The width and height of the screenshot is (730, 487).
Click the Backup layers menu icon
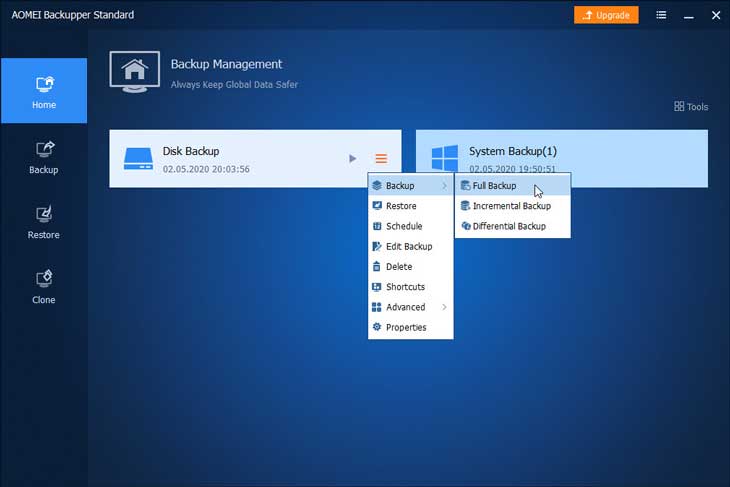point(377,185)
